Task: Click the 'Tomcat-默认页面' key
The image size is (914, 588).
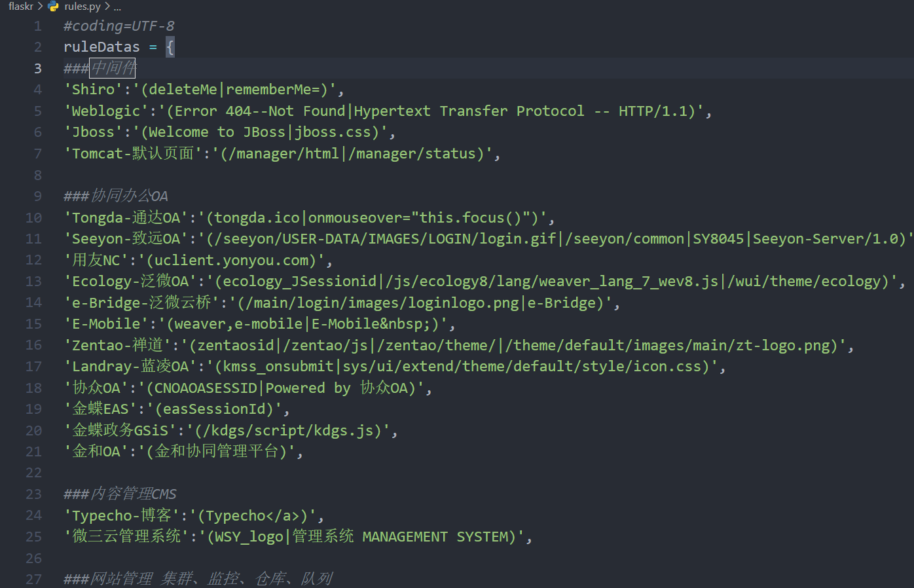Action: point(133,154)
